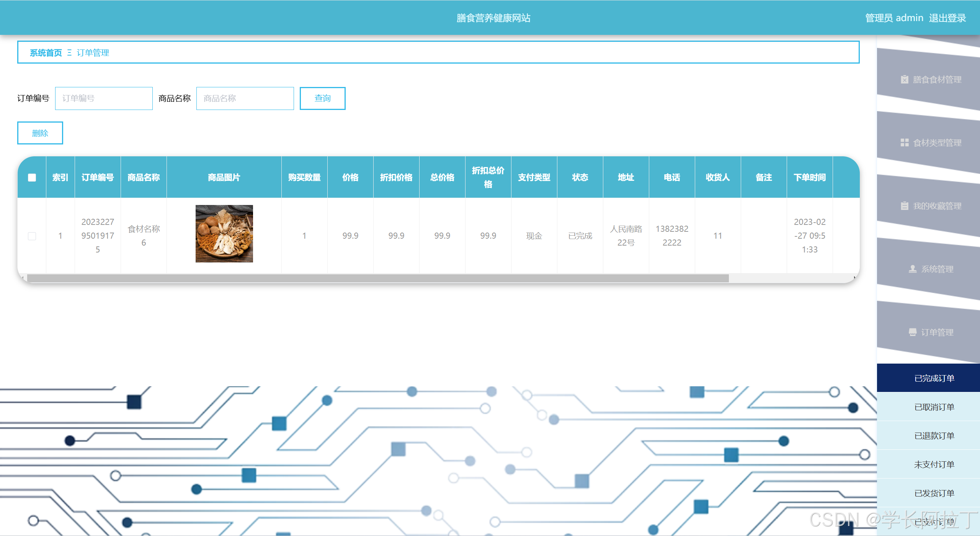Image resolution: width=980 pixels, height=536 pixels.
Task: Click the table's horizontal scrollbar
Action: (377, 279)
